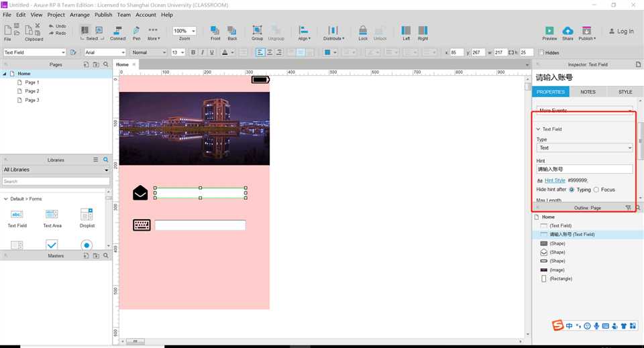Viewport: 644px width, 348px height.
Task: Open the File menu
Action: click(x=7, y=15)
